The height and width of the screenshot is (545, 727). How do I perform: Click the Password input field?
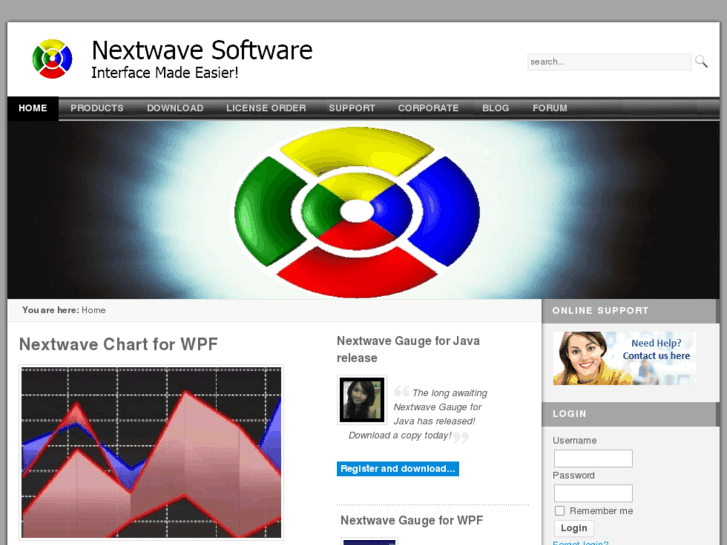pos(593,493)
